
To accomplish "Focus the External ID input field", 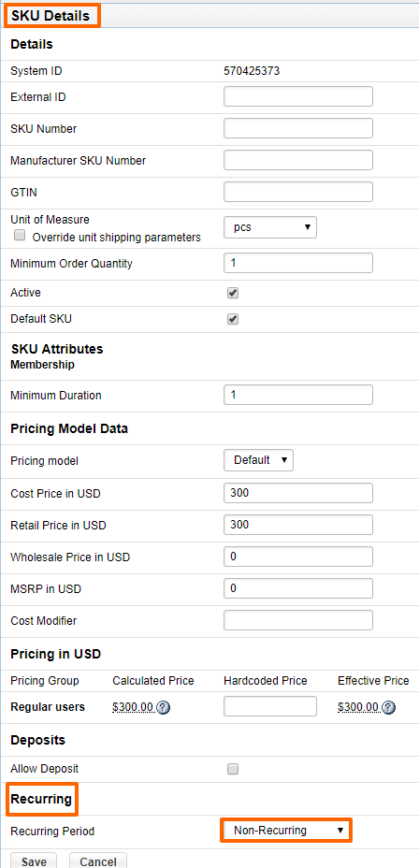I will 298,96.
